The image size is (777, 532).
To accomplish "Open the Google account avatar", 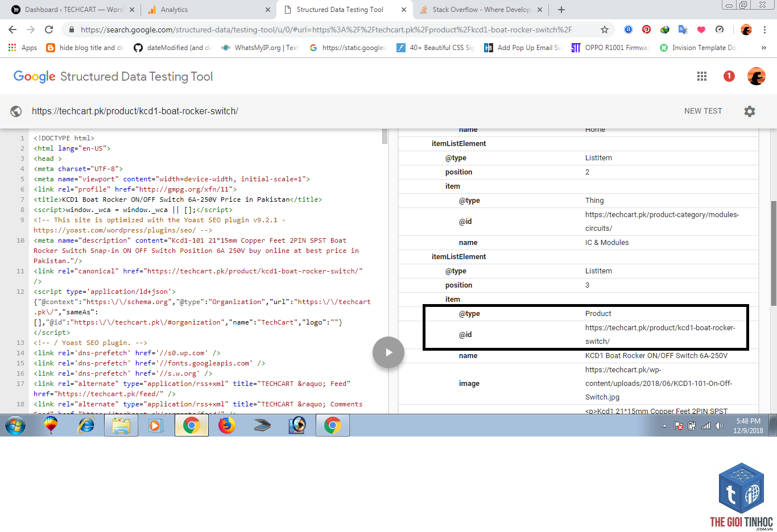I will (757, 76).
